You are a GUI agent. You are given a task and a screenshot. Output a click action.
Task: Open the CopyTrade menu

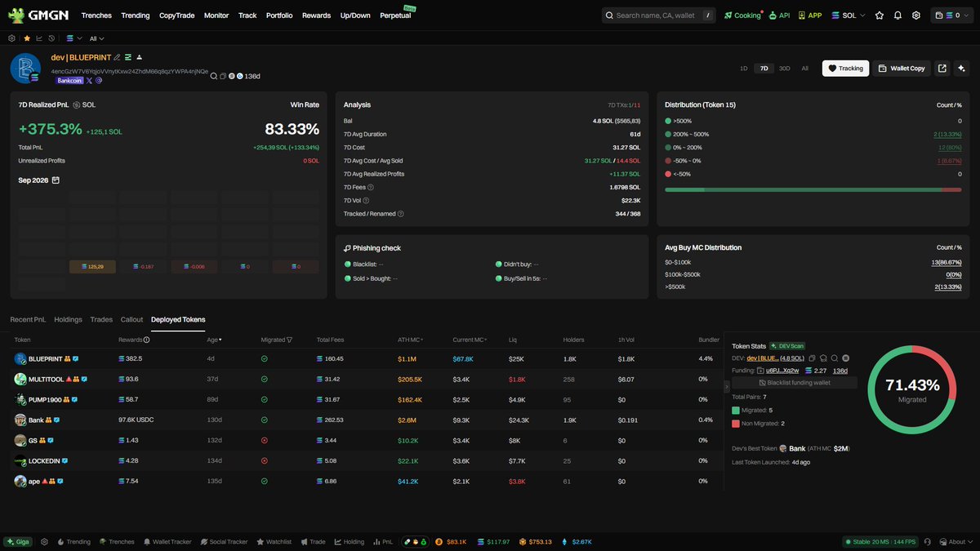tap(176, 16)
